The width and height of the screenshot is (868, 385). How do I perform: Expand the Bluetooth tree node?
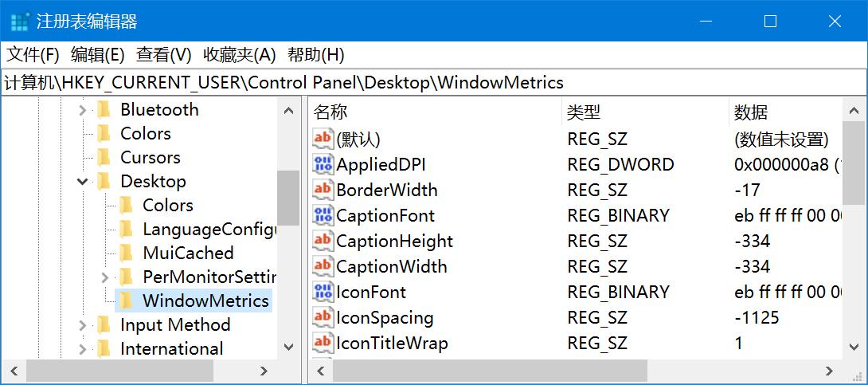(x=83, y=110)
